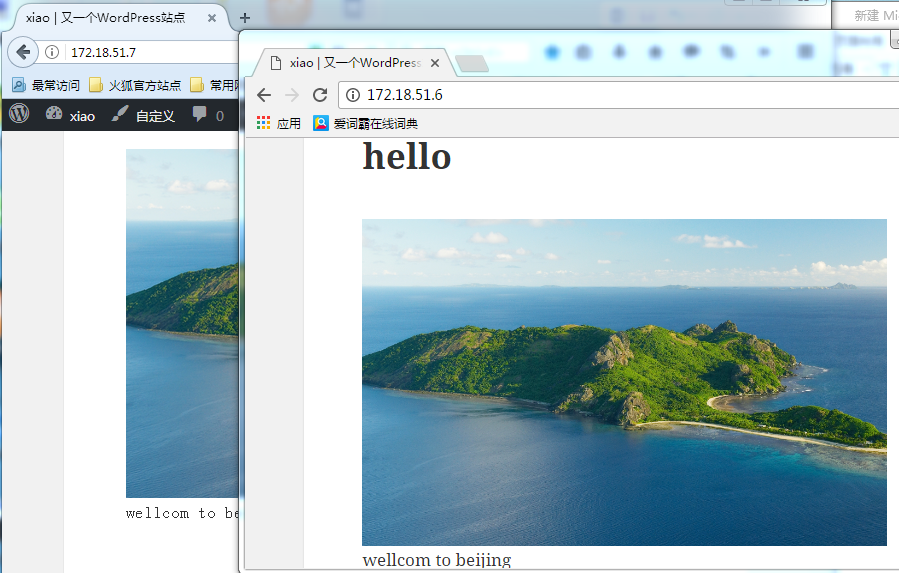
Task: Open WordPress logo menu in admin bar
Action: (x=19, y=114)
